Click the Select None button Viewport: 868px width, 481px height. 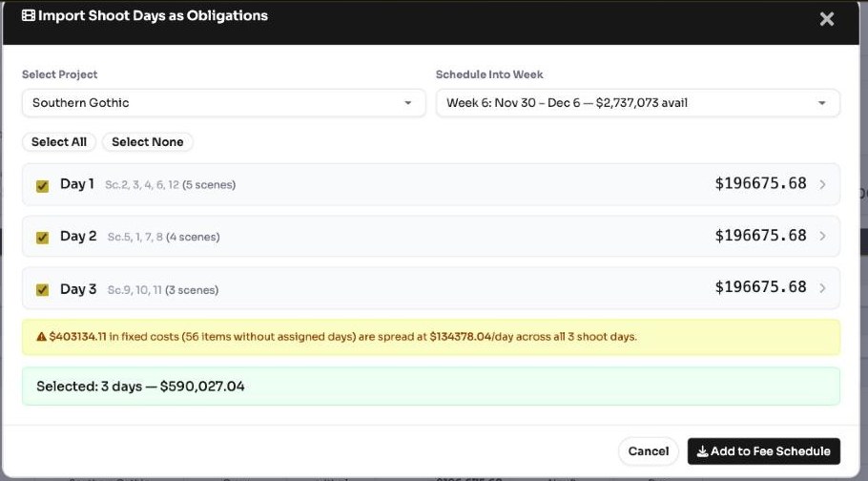coord(147,142)
